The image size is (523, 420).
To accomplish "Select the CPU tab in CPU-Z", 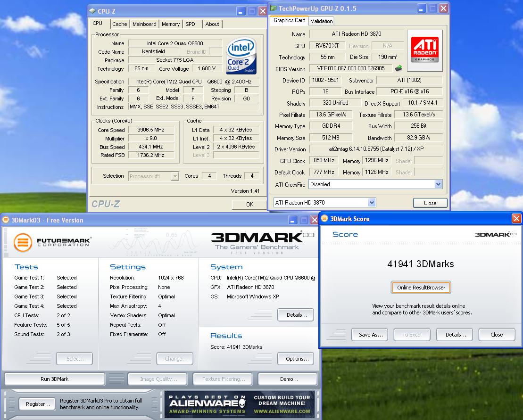I will click(98, 24).
